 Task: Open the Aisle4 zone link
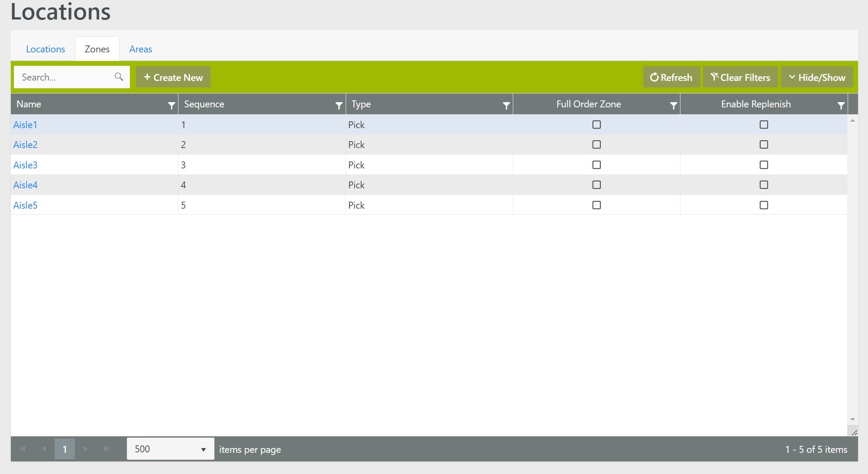pos(26,185)
